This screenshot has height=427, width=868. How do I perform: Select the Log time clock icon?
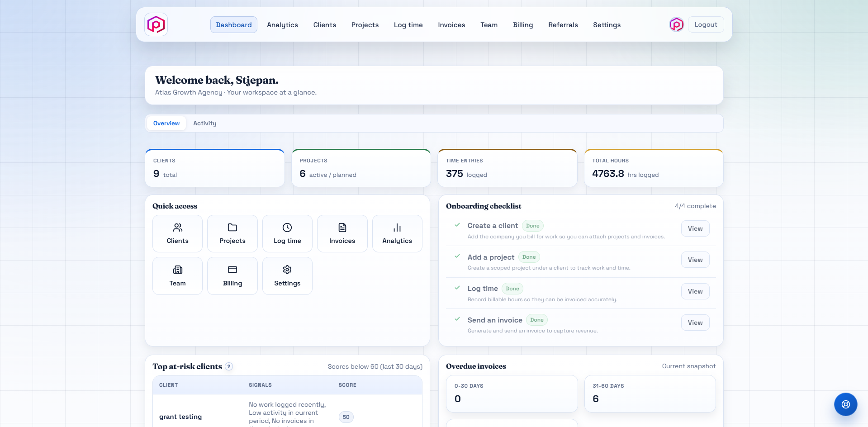(287, 228)
